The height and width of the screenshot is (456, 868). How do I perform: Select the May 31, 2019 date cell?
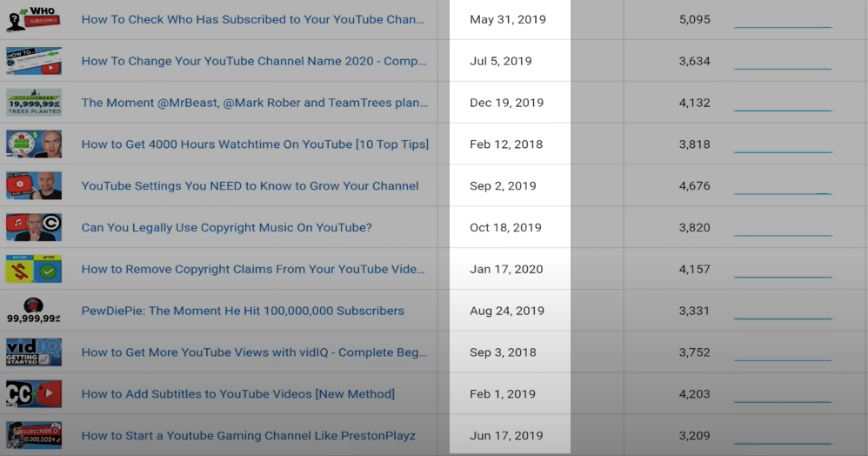pos(510,19)
